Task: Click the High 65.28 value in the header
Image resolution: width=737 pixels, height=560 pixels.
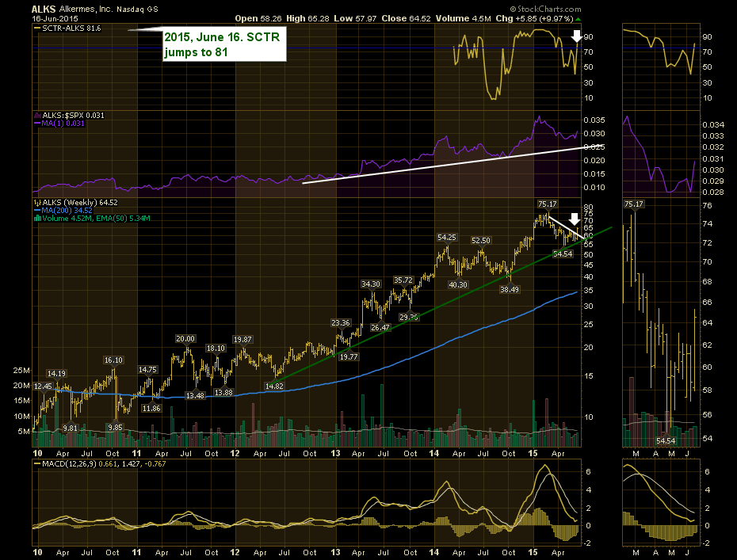Action: point(308,18)
